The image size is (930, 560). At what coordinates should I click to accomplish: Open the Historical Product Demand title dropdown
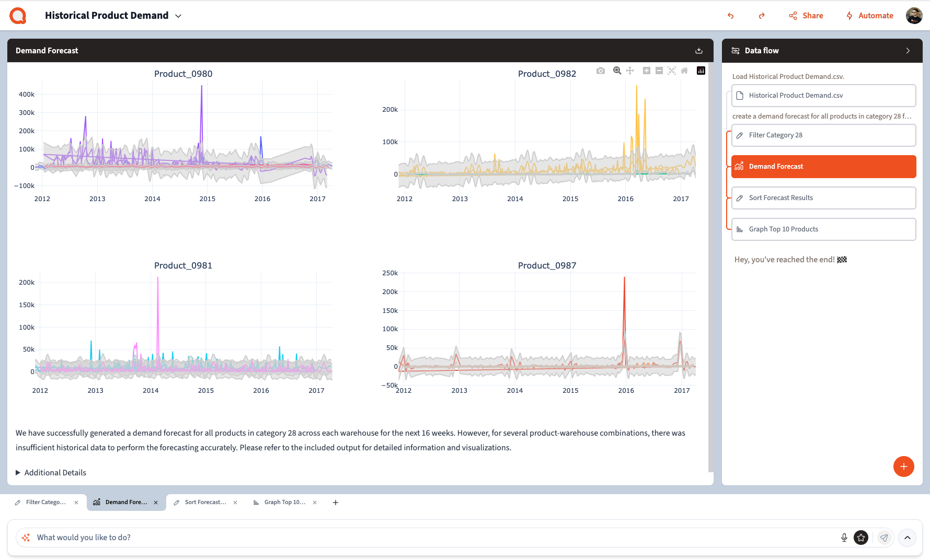point(178,16)
